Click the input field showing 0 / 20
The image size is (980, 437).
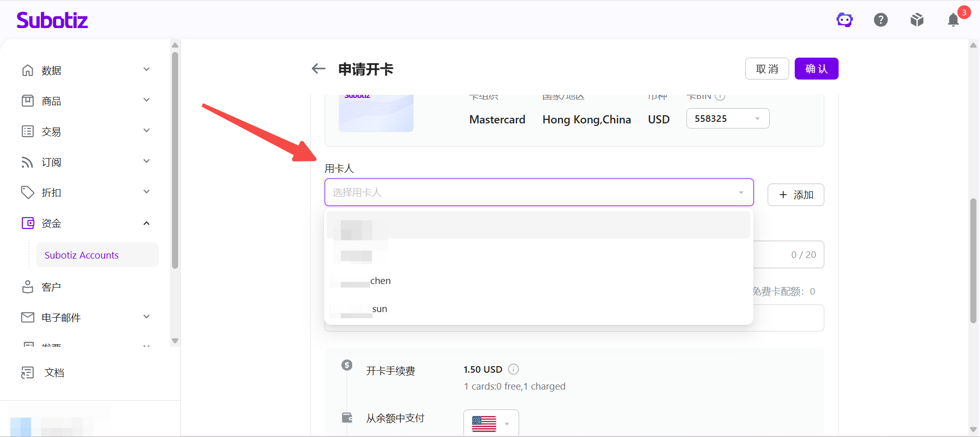coord(789,254)
